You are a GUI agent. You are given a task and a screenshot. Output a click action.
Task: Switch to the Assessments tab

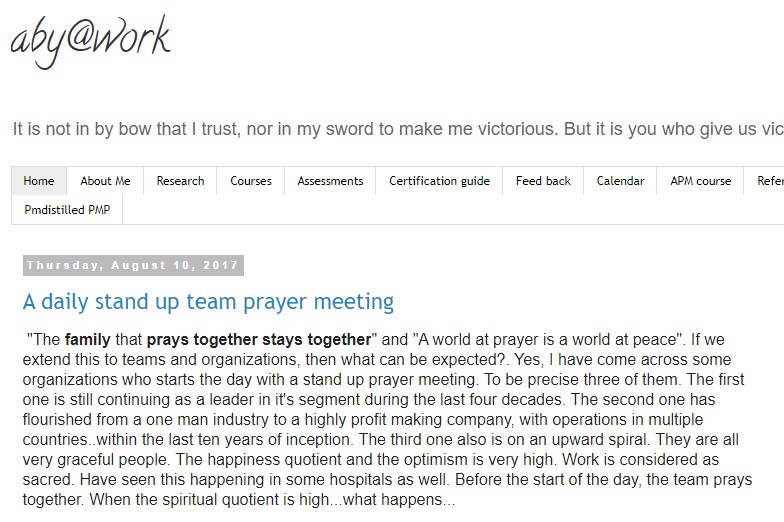point(330,181)
